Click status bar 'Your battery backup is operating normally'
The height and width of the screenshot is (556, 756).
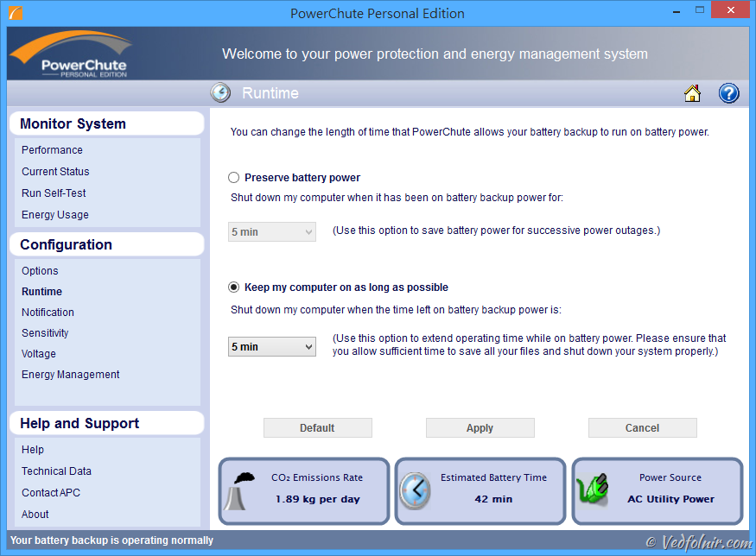(x=111, y=540)
